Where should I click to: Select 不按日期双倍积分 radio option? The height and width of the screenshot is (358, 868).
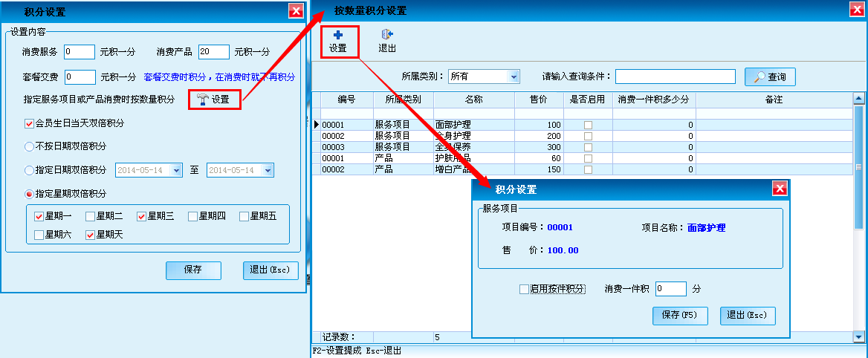[x=30, y=146]
